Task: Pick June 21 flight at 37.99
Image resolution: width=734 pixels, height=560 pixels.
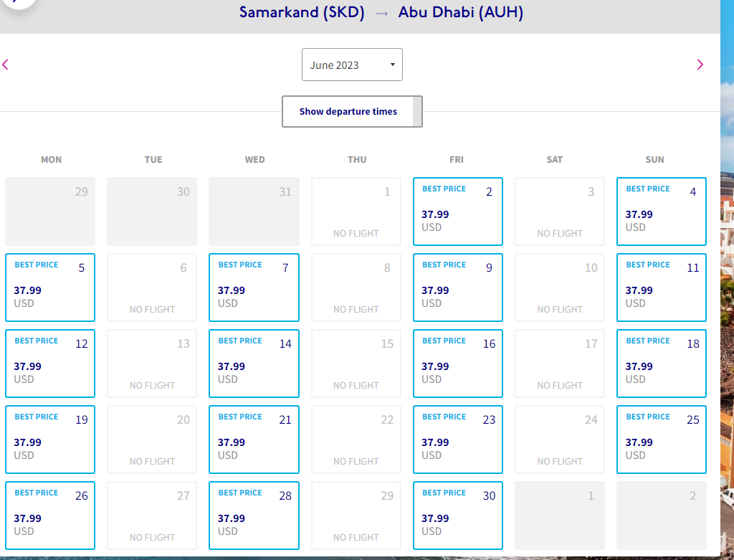Action: tap(254, 440)
